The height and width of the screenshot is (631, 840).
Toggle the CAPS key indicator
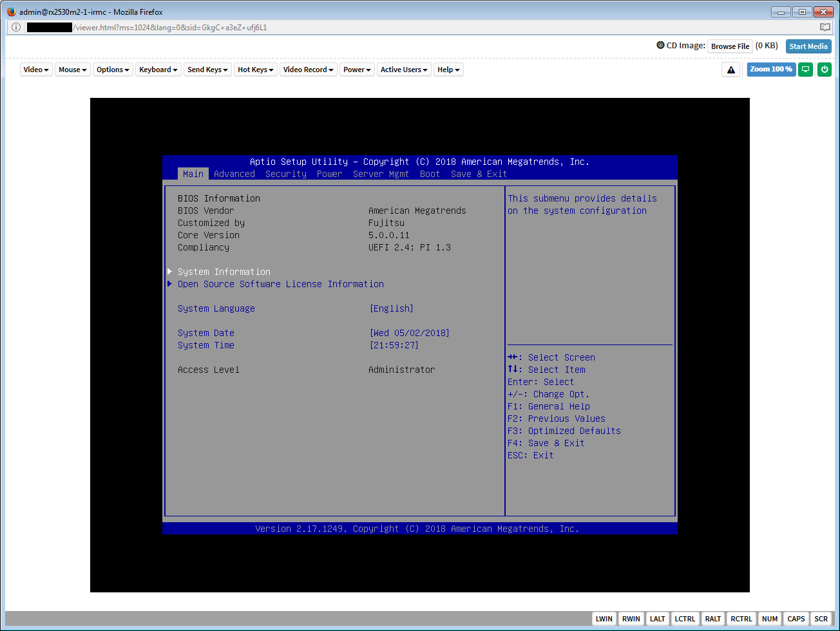(x=796, y=619)
